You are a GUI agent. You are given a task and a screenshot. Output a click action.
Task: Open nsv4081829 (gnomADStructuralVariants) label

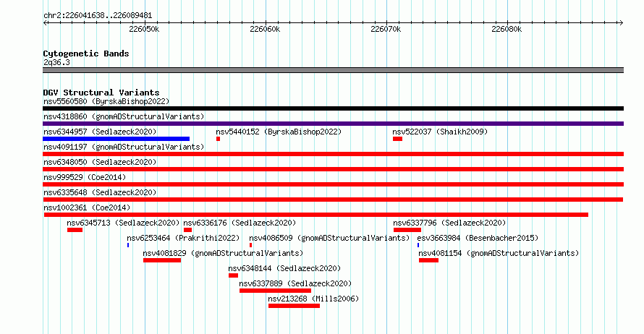click(x=223, y=253)
